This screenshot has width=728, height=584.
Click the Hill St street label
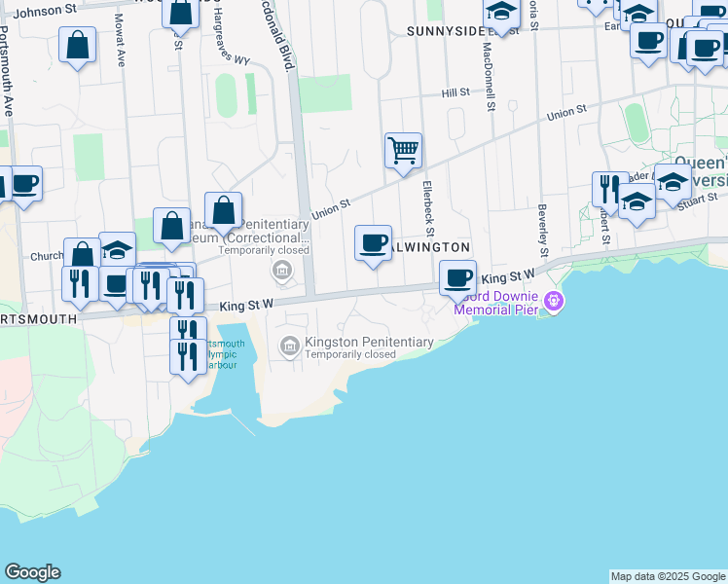coord(455,92)
